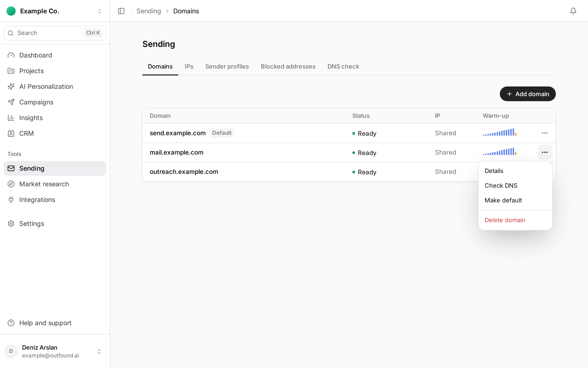The image size is (588, 368).
Task: Click the Settings gear icon
Action: click(x=11, y=223)
